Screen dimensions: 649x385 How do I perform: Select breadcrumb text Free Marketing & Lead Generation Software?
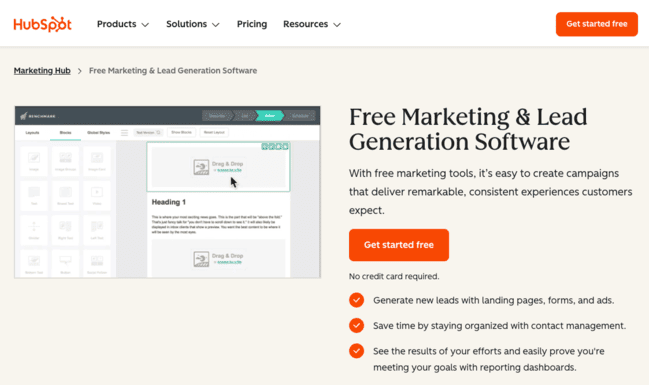point(173,71)
